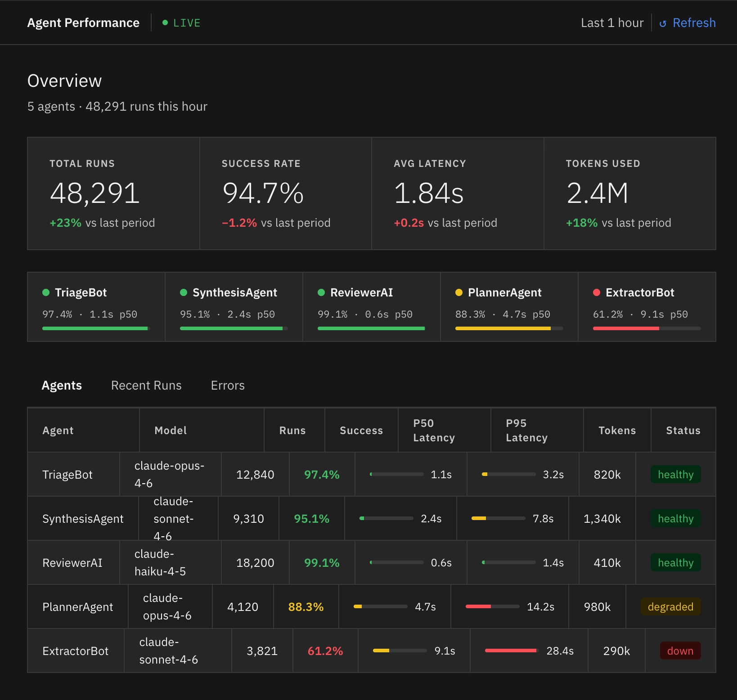The image size is (737, 700).
Task: Click PlannerAgent yellow status dot in the card
Action: pyautogui.click(x=459, y=292)
